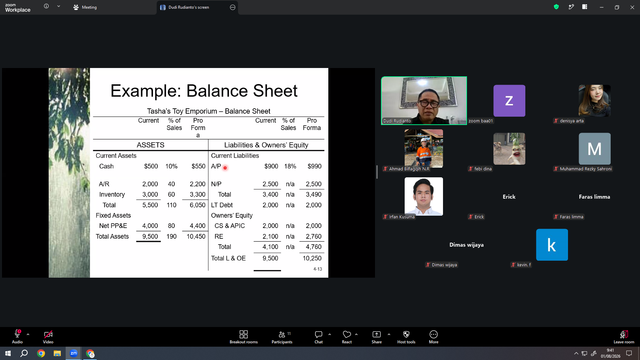The width and height of the screenshot is (640, 360).
Task: Open Chrome from the taskbar
Action: [x=41, y=353]
